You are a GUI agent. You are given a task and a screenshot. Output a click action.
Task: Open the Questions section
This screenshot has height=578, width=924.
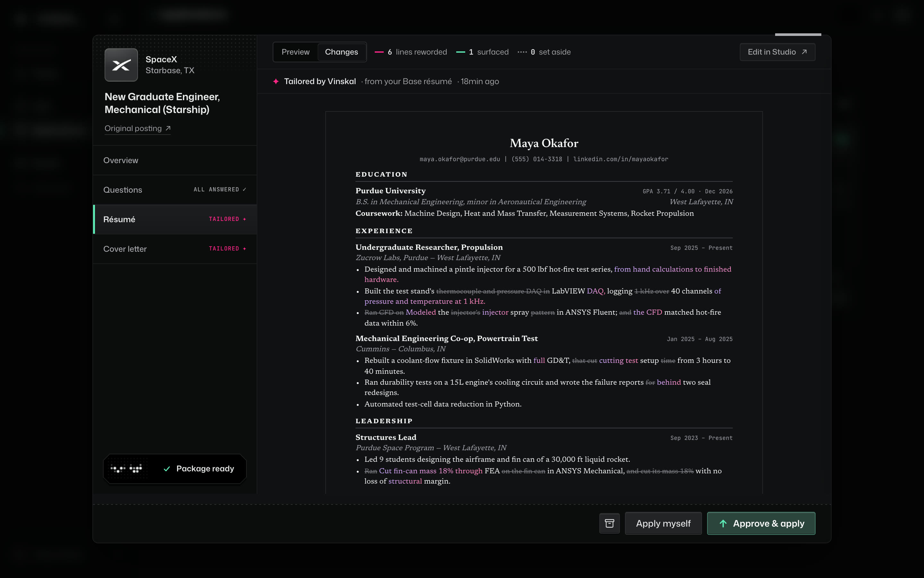(x=175, y=189)
